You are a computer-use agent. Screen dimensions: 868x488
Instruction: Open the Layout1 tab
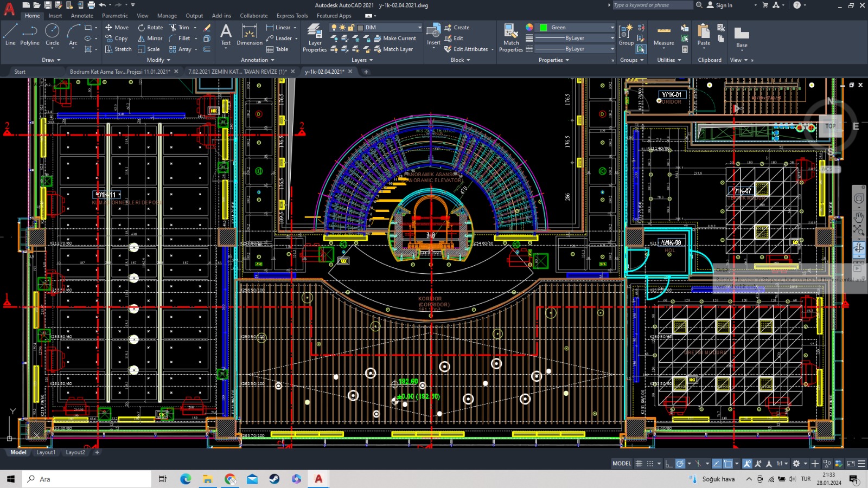point(46,452)
